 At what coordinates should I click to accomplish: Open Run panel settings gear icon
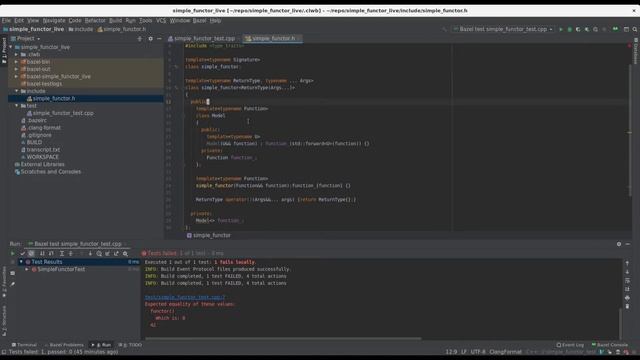click(x=619, y=244)
